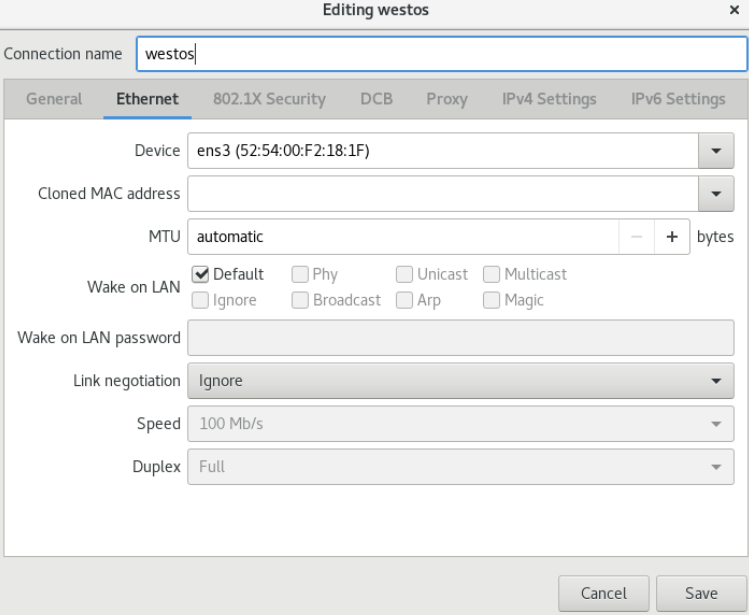The image size is (749, 615).
Task: Click the MTU minus stepper button
Action: [x=636, y=237]
